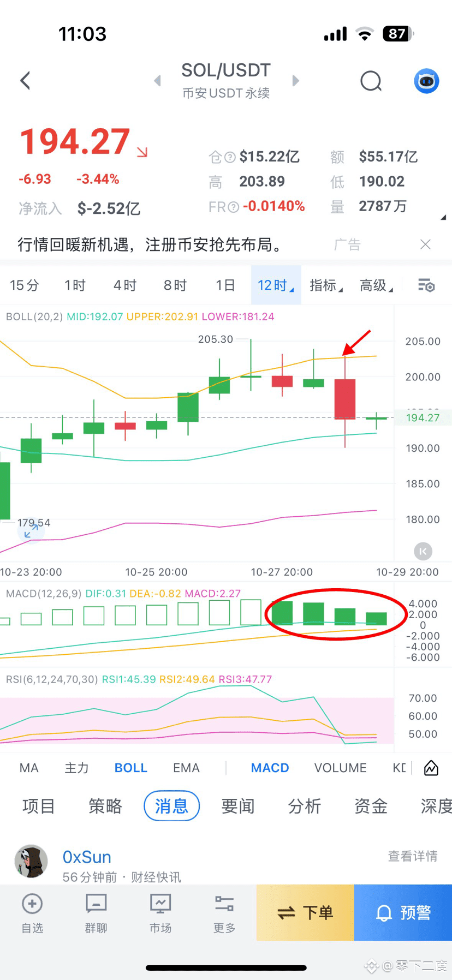Viewport: 452px width, 980px height.
Task: Switch to the 分析 tab
Action: pos(305,806)
